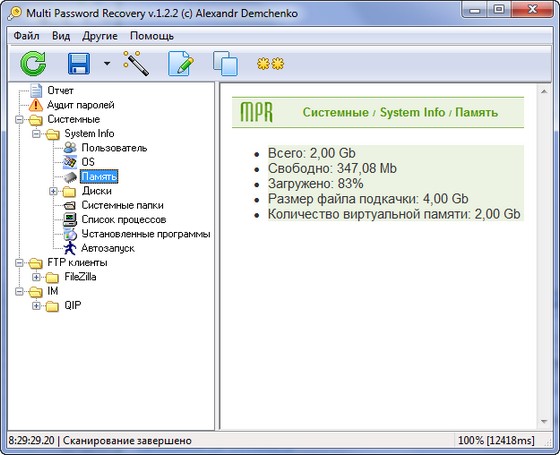
Task: Click the green refresh scan icon
Action: click(x=33, y=64)
